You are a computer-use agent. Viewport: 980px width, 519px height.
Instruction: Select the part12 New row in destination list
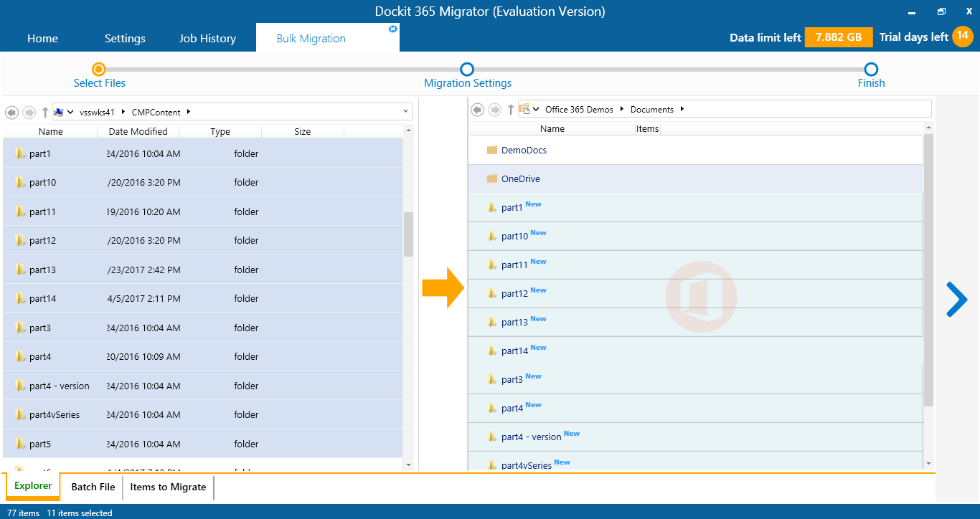696,293
